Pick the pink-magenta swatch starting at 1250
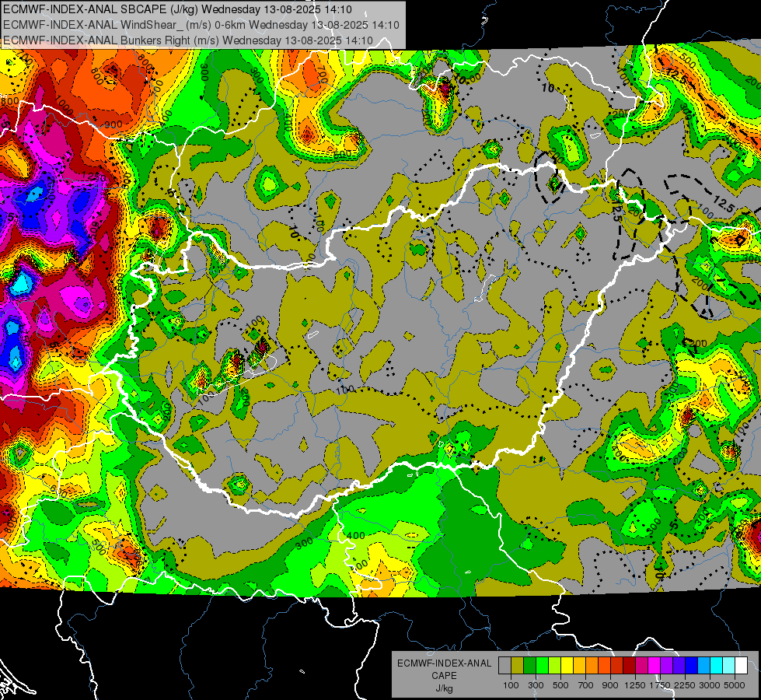The width and height of the screenshot is (761, 700). click(x=641, y=666)
